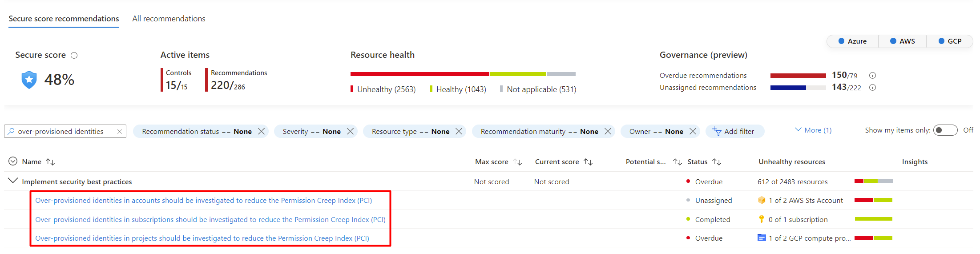Remove the Owner filter

[x=693, y=132]
